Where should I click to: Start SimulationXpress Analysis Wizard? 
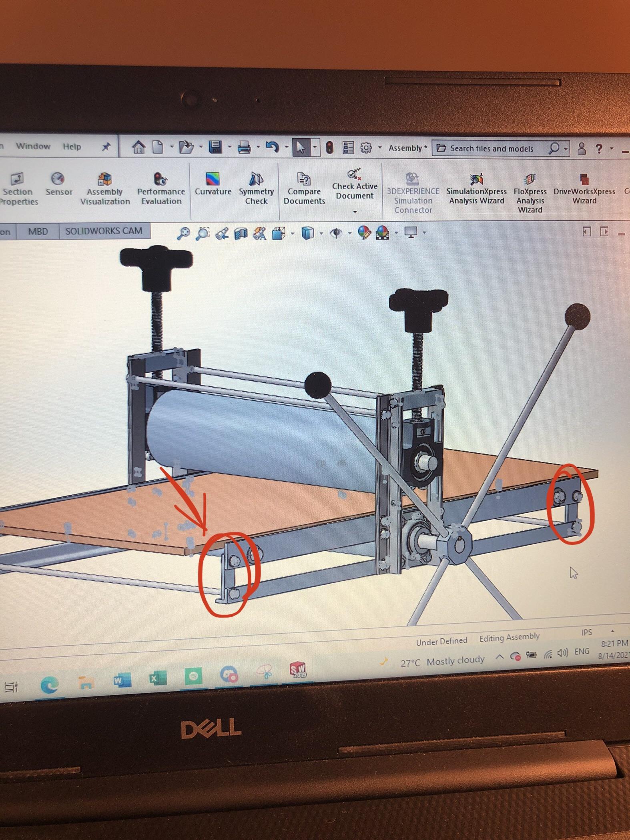(476, 188)
